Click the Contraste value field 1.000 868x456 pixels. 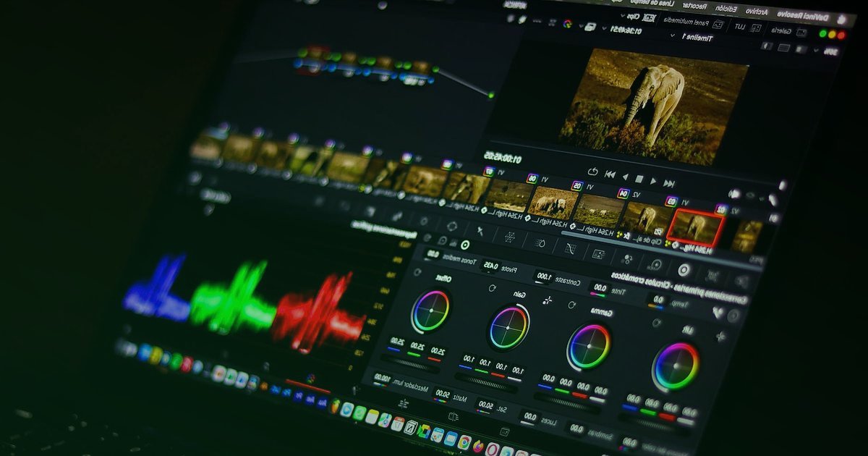[x=543, y=276]
